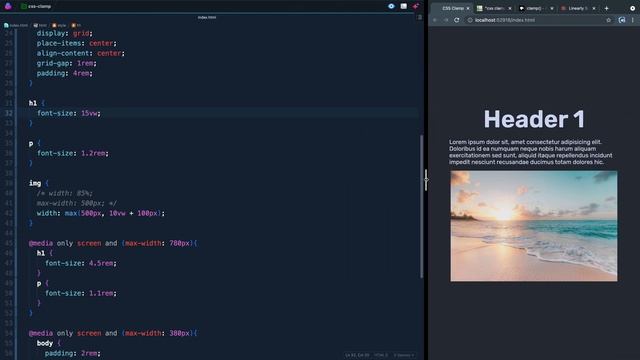Toggle the preview eye icon in editor toolbar
Viewport: 640px width, 360px height.
(391, 6)
